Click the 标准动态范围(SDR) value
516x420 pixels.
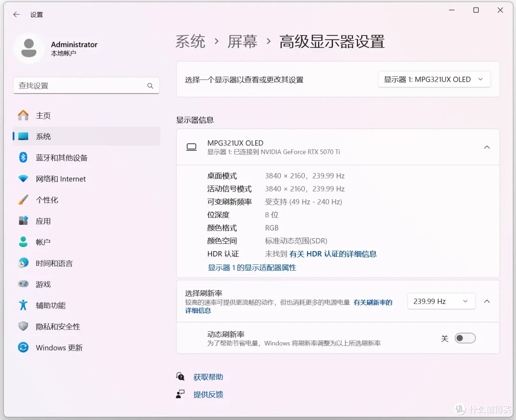tap(296, 241)
